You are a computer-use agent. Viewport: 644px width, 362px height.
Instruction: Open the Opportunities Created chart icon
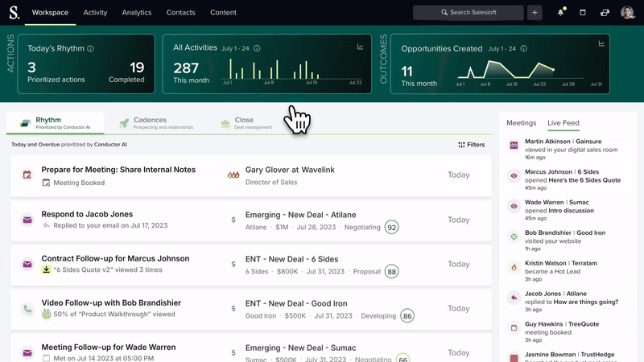601,43
